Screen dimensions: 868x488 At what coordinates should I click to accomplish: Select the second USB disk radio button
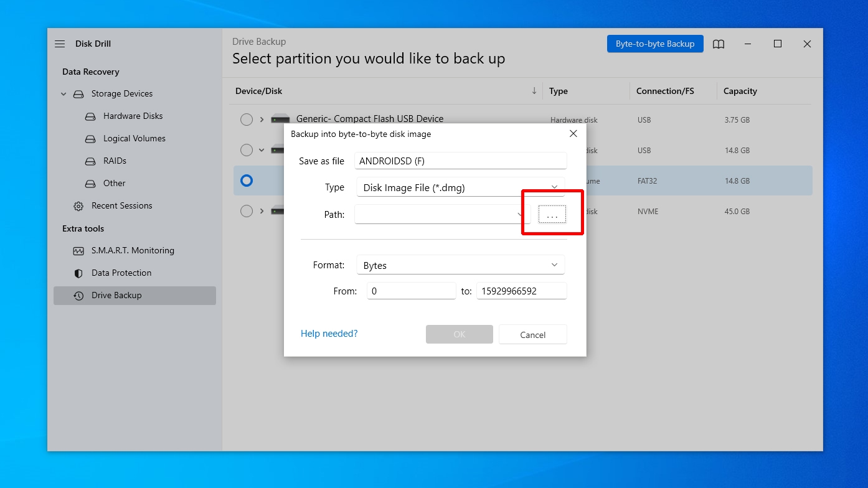coord(247,150)
